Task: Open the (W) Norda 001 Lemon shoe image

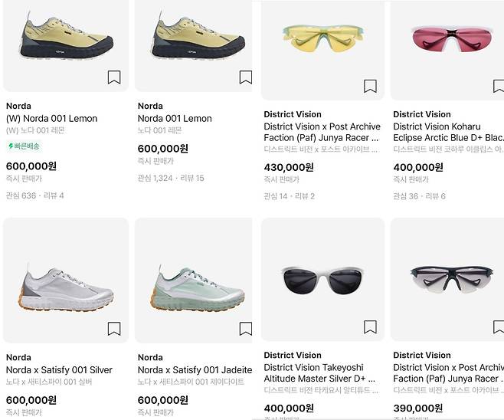Action: coord(66,45)
